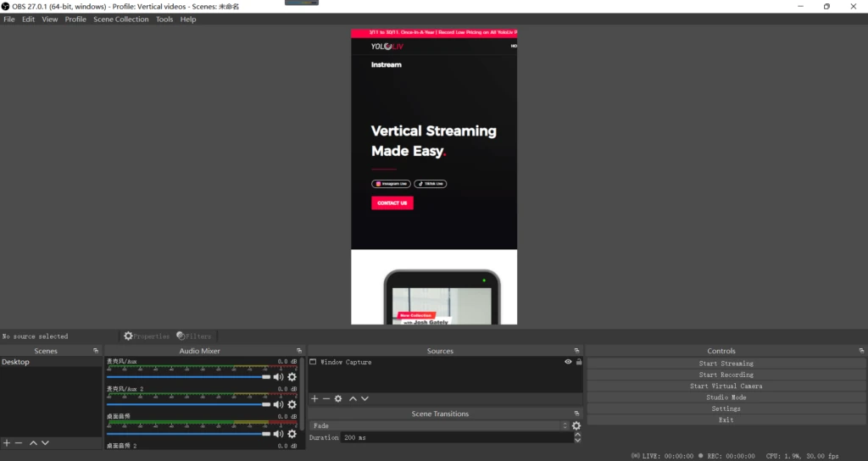Image resolution: width=868 pixels, height=461 pixels.
Task: Open transition properties gear next to Fade
Action: point(576,426)
